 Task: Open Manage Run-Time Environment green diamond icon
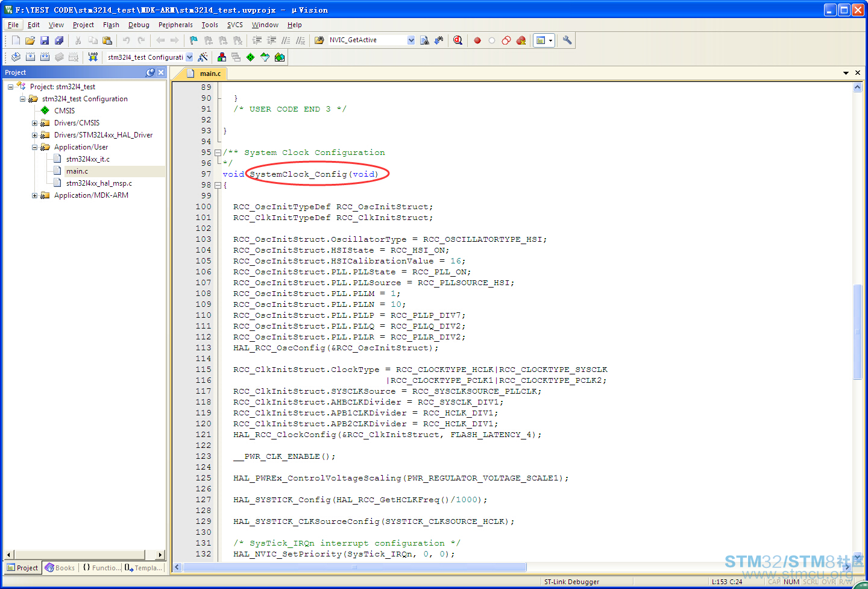coord(251,57)
